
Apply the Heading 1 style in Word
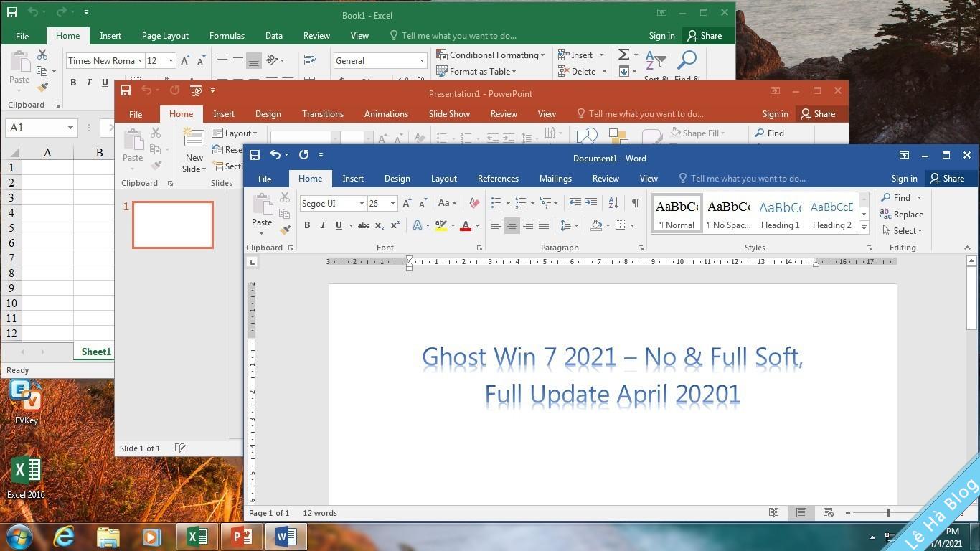pyautogui.click(x=780, y=213)
